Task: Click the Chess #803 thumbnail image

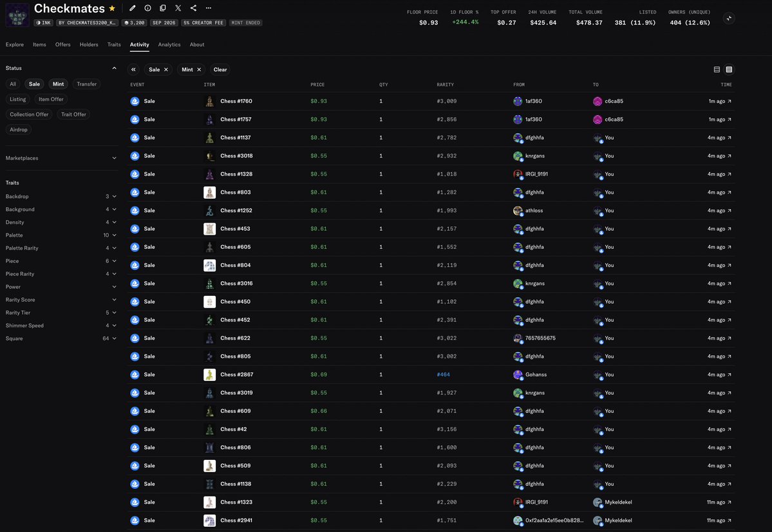Action: 210,192
